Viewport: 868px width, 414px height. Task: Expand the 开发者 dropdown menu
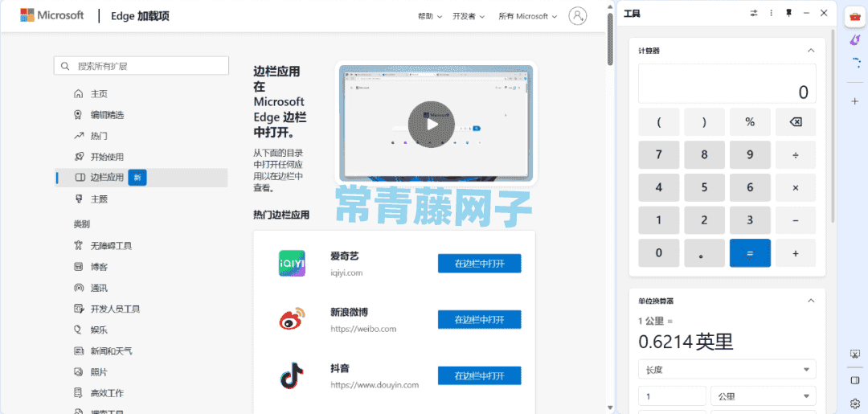[x=469, y=16]
